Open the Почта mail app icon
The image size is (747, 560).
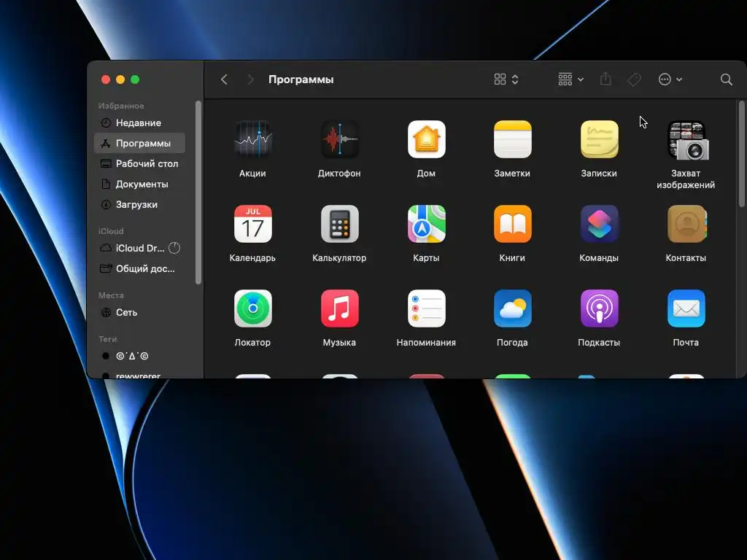[x=686, y=308]
